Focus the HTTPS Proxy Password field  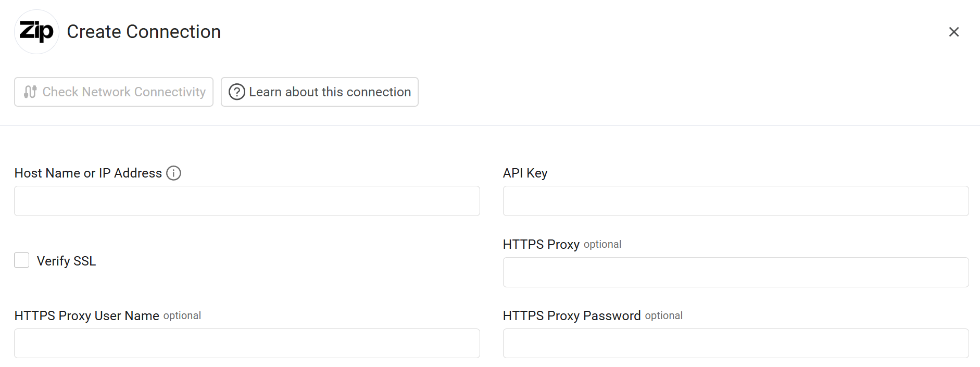click(x=735, y=343)
